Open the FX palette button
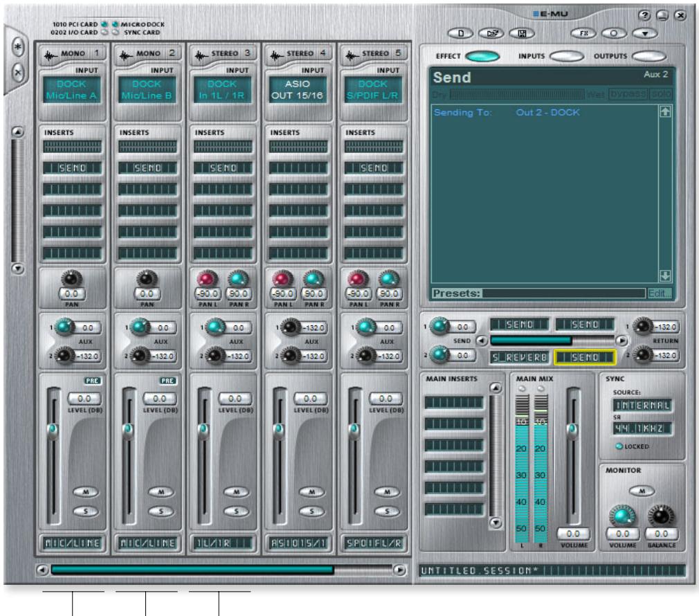This screenshot has width=699, height=616. (x=583, y=33)
